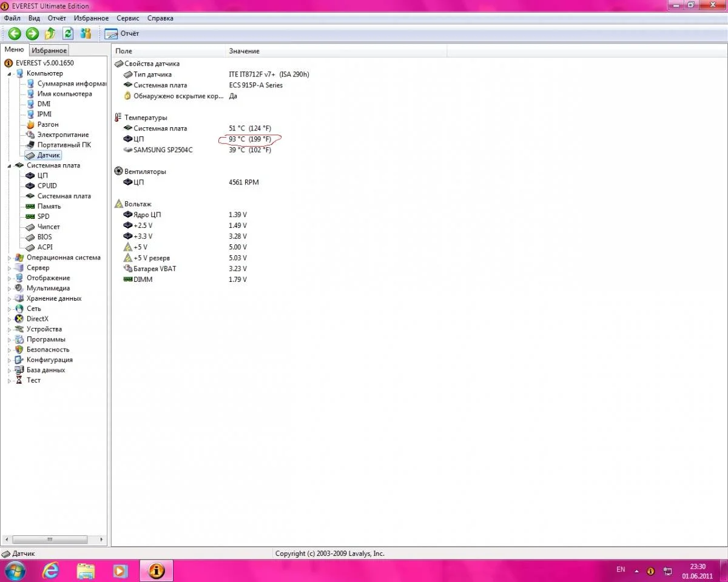Open the Отчёт report toolbar button
The width and height of the screenshot is (728, 582).
tap(123, 33)
